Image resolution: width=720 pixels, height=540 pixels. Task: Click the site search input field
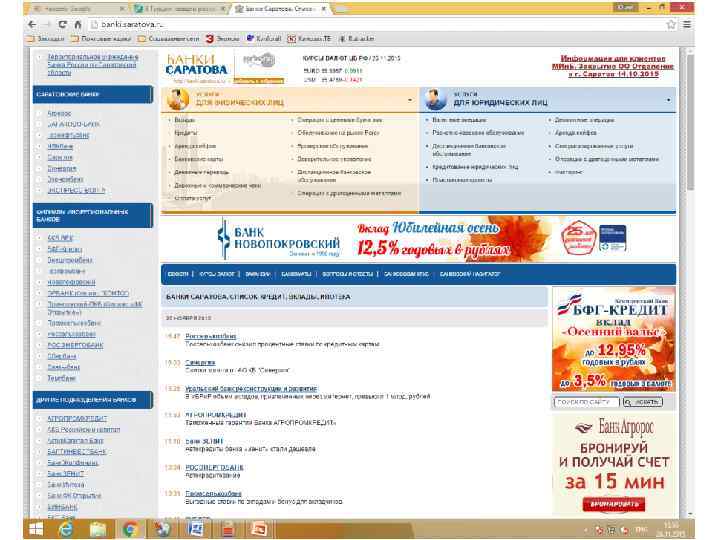pyautogui.click(x=586, y=402)
